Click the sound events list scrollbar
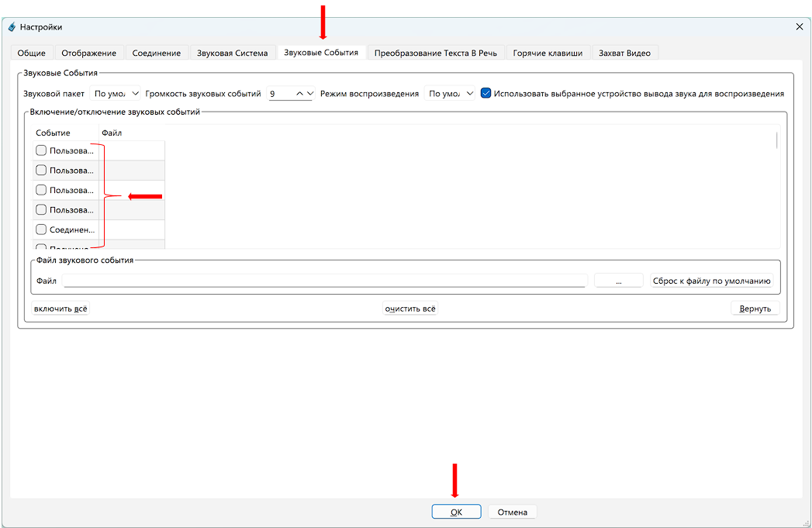Image resolution: width=812 pixels, height=528 pixels. 776,141
